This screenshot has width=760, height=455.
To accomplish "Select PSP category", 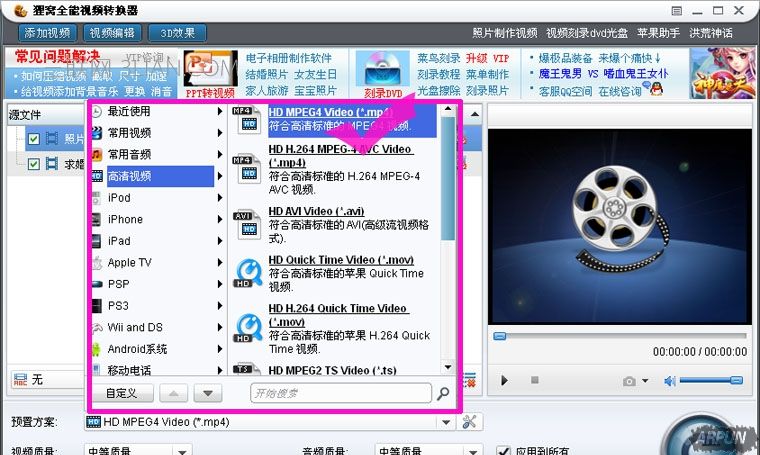I will 118,284.
